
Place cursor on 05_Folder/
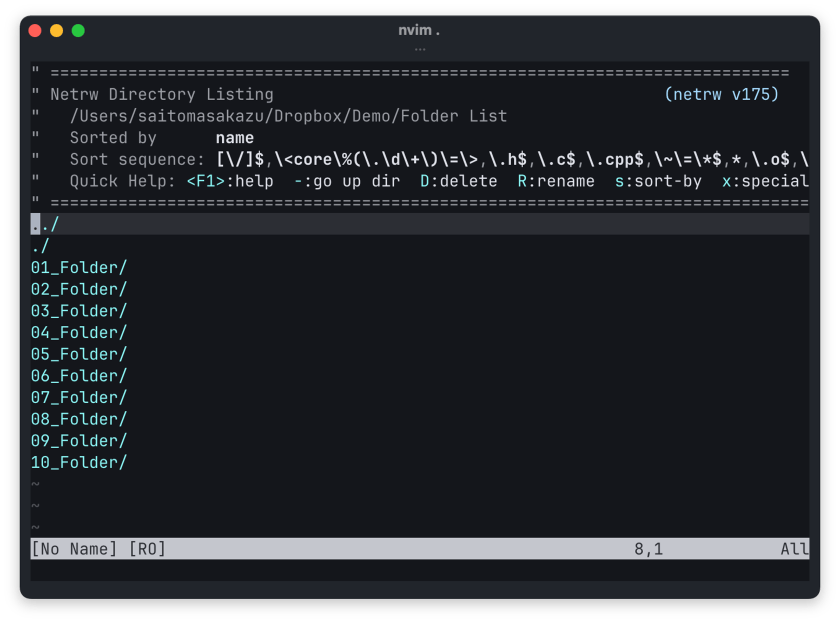pyautogui.click(x=78, y=354)
